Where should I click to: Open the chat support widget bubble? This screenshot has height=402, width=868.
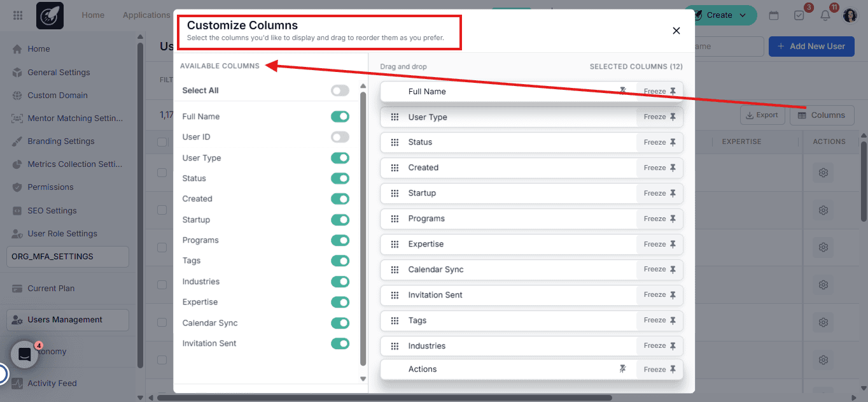(x=25, y=355)
